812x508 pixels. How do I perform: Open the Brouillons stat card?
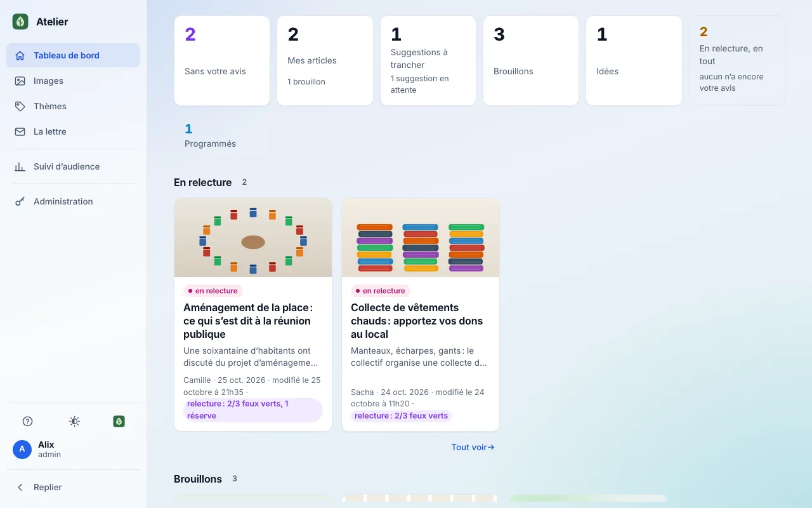pos(531,60)
